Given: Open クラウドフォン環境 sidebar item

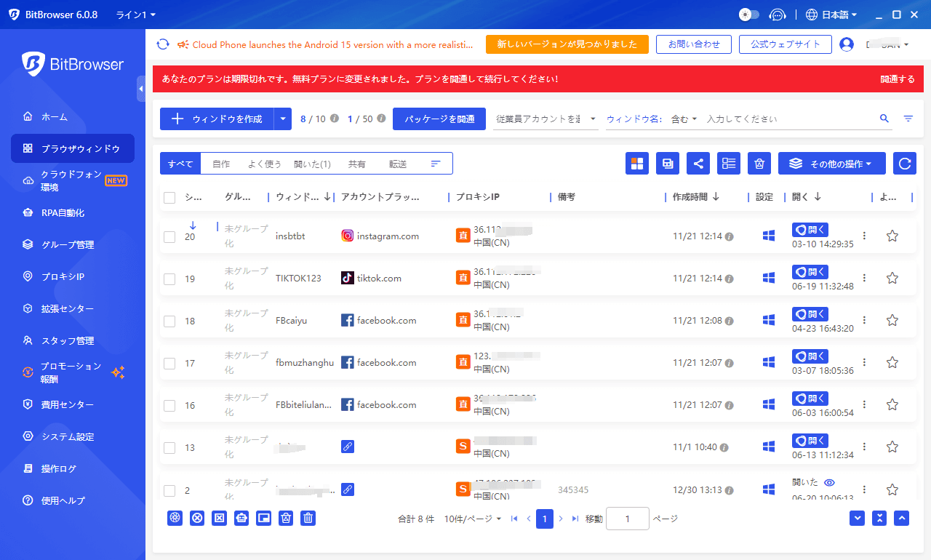Looking at the screenshot, I should tap(73, 180).
